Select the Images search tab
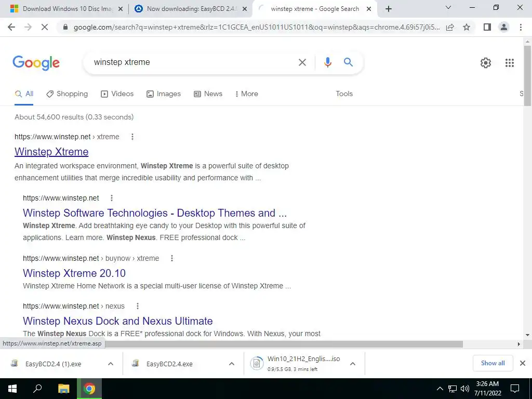532x399 pixels. pos(164,94)
